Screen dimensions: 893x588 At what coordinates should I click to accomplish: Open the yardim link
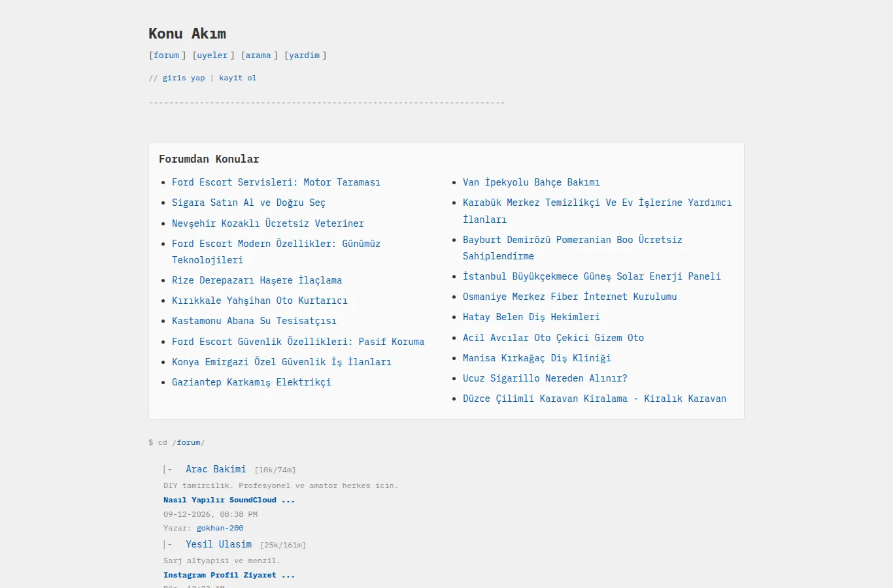pyautogui.click(x=305, y=56)
